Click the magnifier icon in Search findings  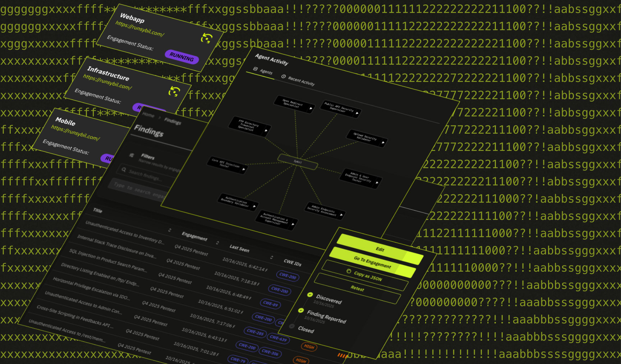[124, 170]
